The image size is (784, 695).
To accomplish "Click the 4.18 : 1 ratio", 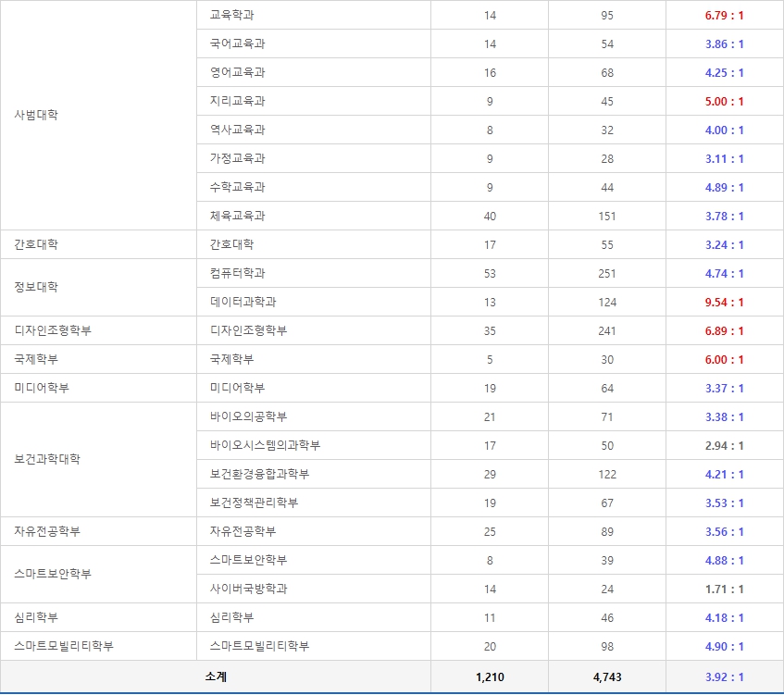I will pyautogui.click(x=724, y=617).
